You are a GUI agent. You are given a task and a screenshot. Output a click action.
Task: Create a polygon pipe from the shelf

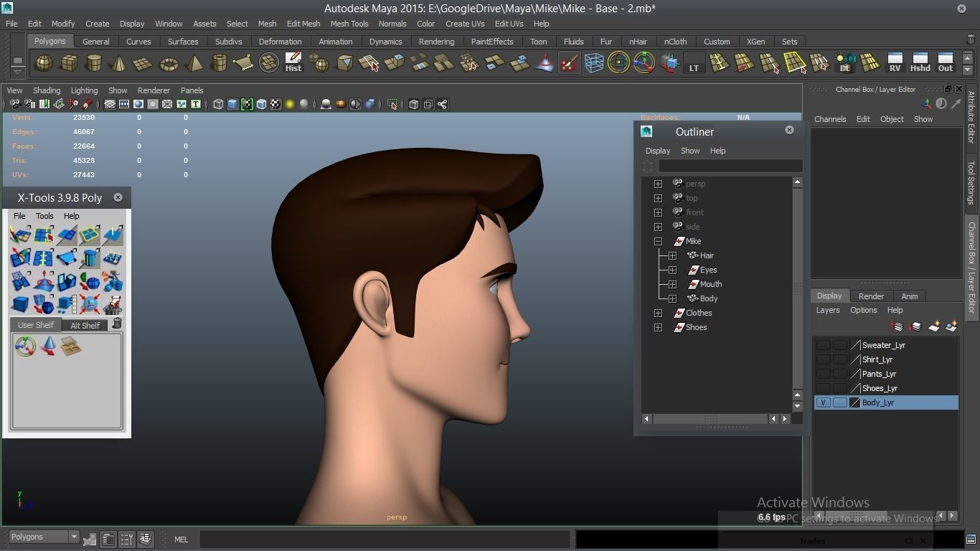pos(219,63)
